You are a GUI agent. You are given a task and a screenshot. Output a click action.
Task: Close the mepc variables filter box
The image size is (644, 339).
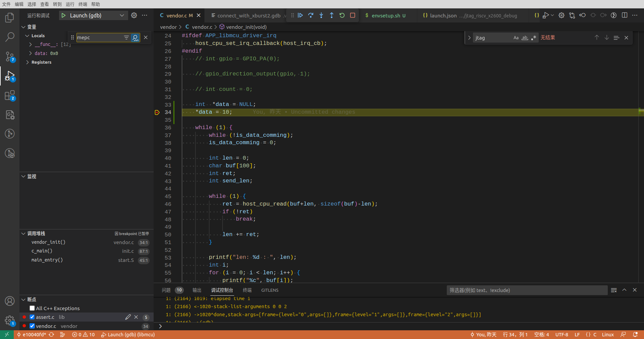coord(146,38)
